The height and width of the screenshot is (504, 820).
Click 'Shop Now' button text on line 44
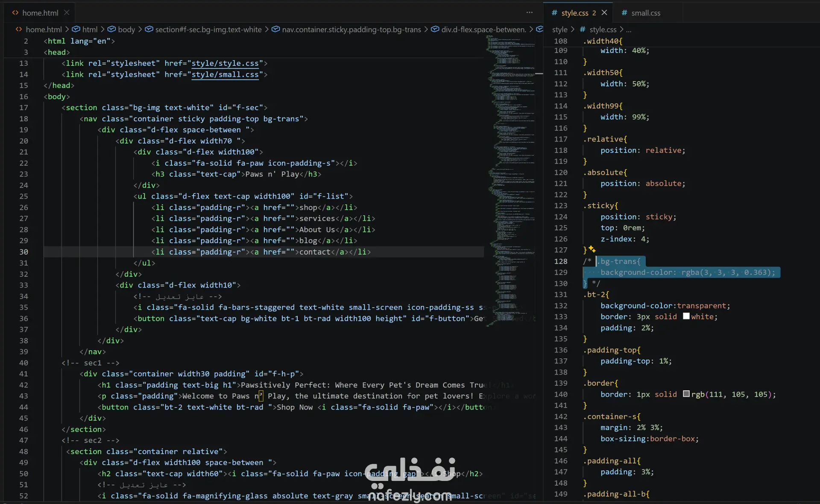click(294, 407)
